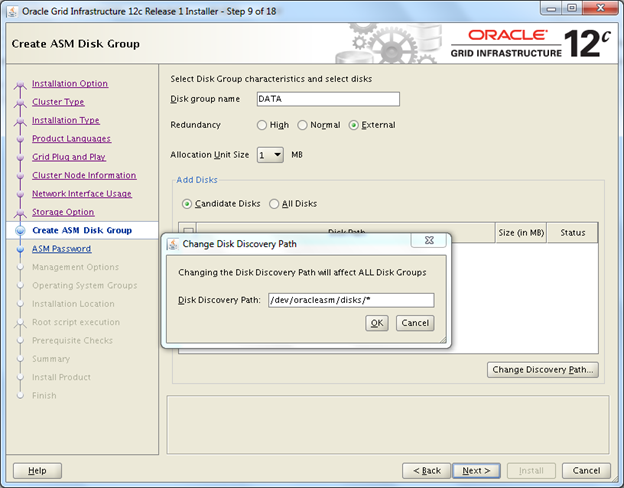Focus the Disk Discovery Path field
624x488 pixels.
(351, 300)
